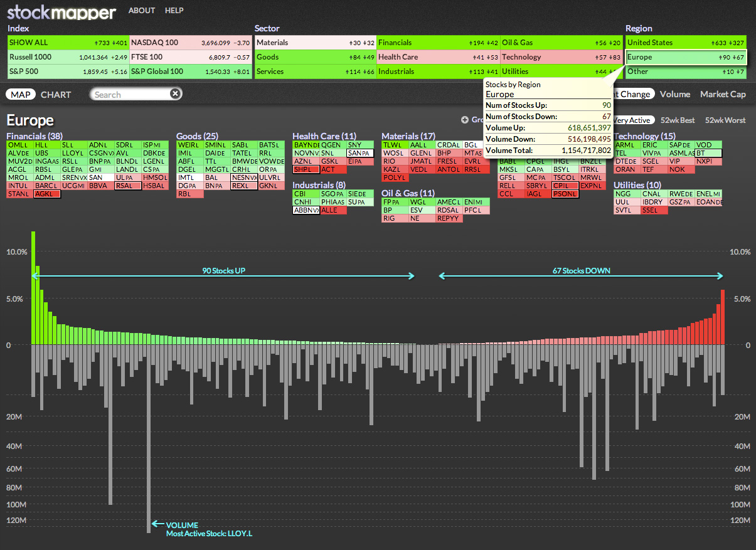Select the Industrials sector filter

[438, 71]
